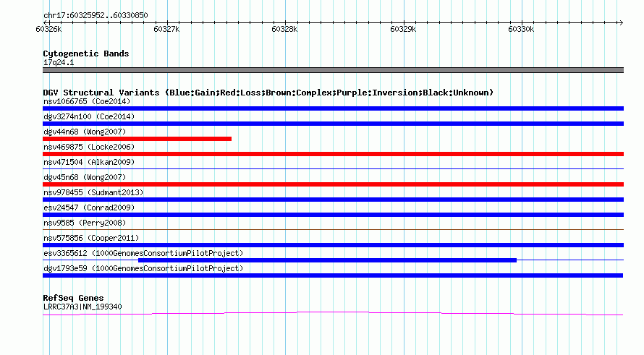Click the grey 17q24.1 cytogenetic band bar
Screen dimensions: 644x355
pos(333,70)
